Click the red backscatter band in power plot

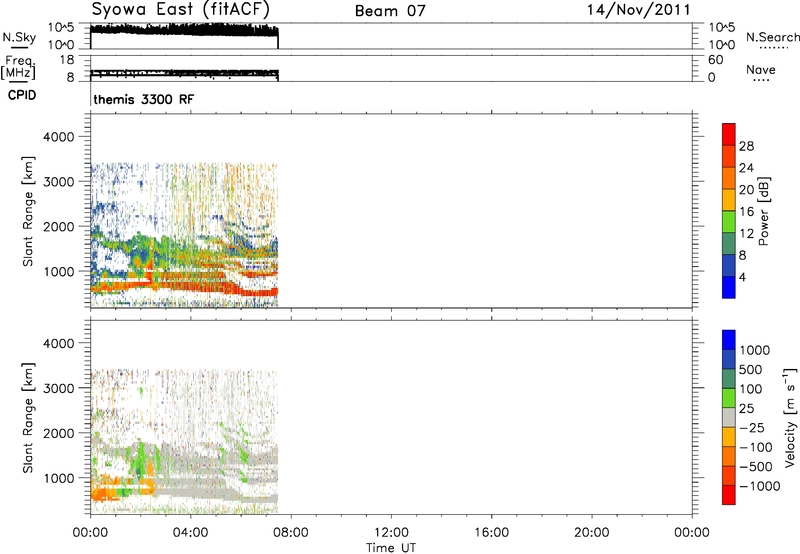click(x=184, y=288)
